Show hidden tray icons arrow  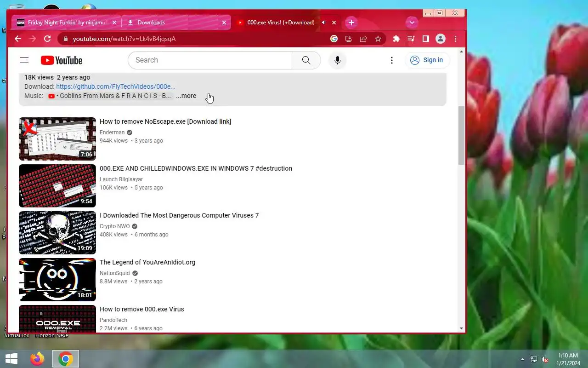point(522,359)
